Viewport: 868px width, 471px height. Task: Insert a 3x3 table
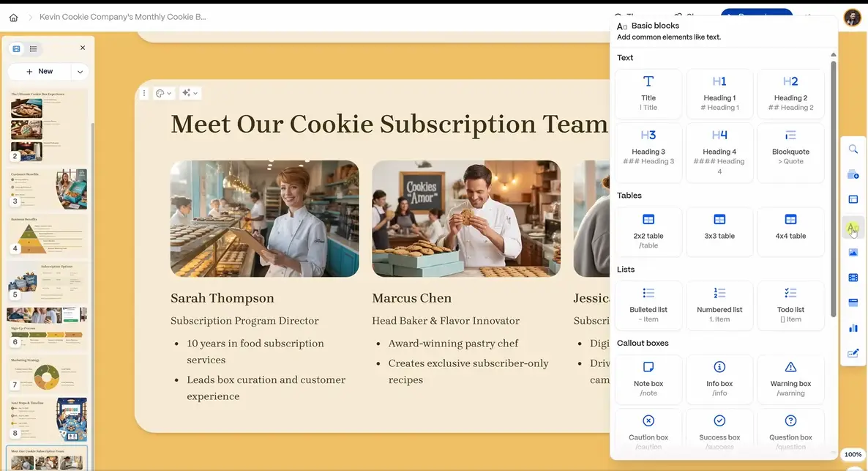719,231
